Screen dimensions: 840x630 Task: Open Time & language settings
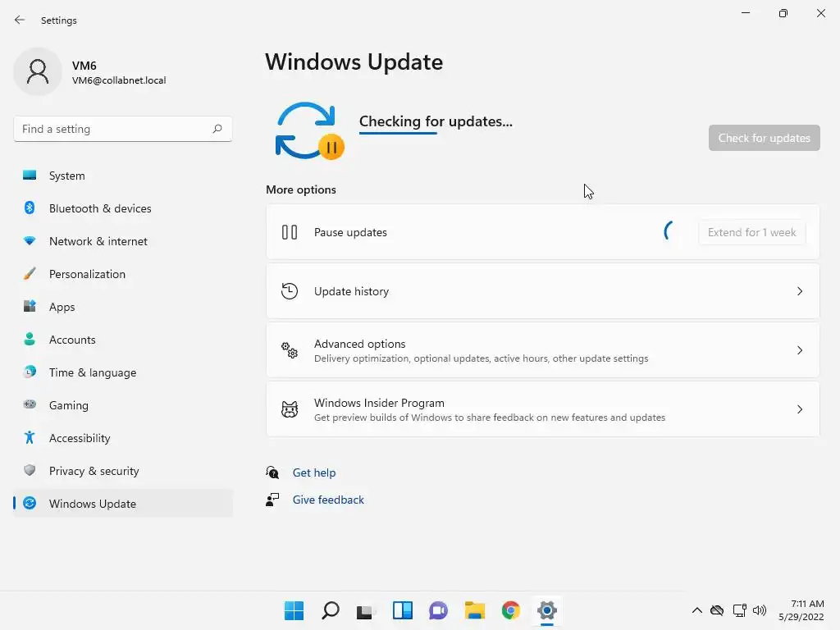pos(123,372)
